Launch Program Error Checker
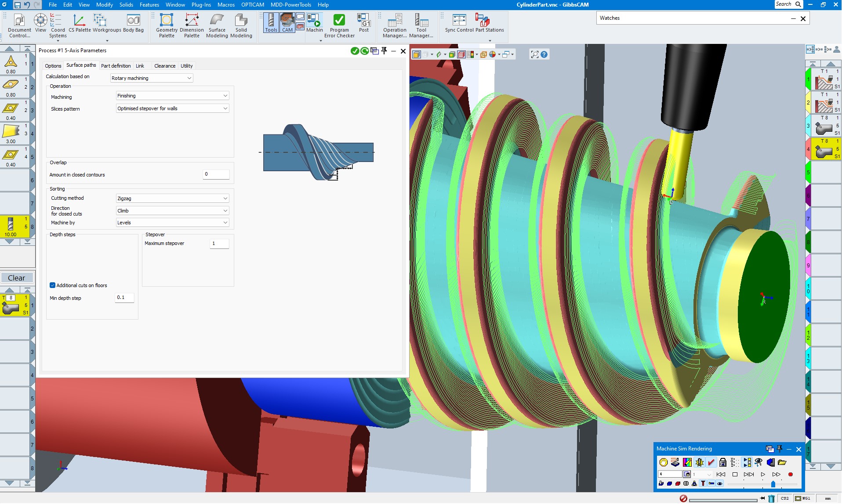 [x=339, y=25]
